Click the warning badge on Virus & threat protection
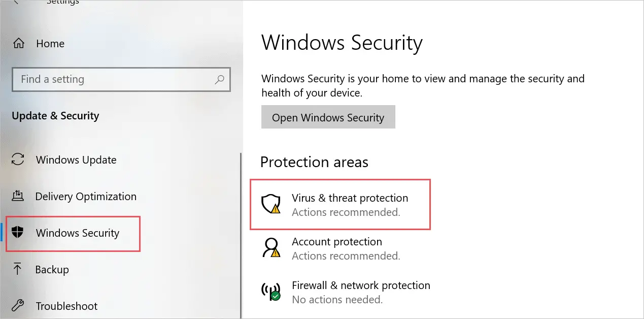This screenshot has width=644, height=319. [x=276, y=209]
